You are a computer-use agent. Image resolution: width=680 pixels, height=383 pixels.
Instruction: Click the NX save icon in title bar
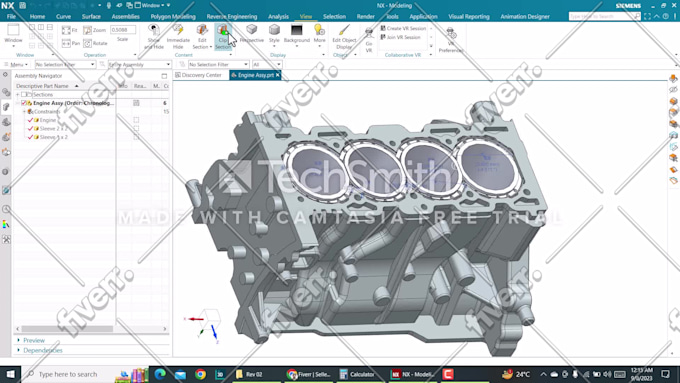click(23, 5)
